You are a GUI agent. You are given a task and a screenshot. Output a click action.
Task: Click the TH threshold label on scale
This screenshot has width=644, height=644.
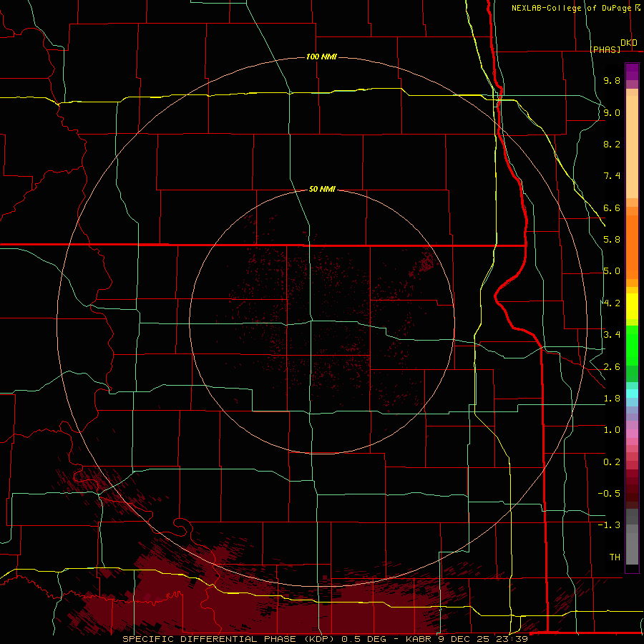click(615, 557)
